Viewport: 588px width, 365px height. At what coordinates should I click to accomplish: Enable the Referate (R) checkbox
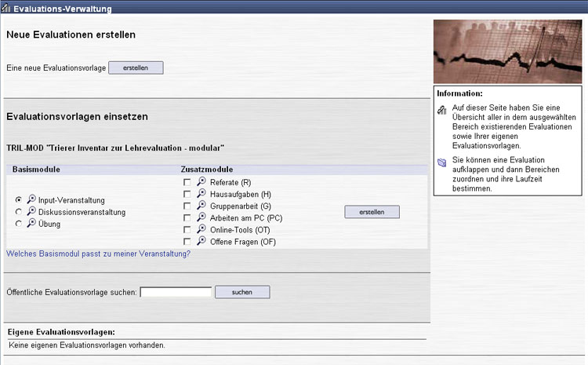pyautogui.click(x=187, y=182)
